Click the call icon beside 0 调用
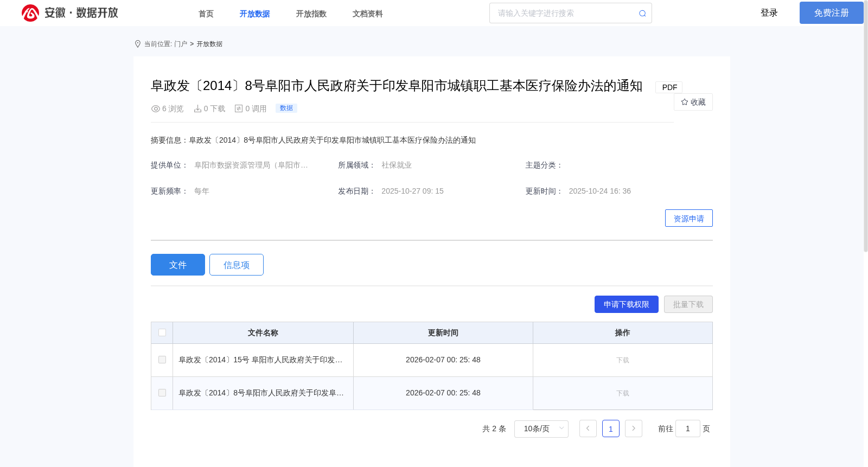The width and height of the screenshot is (868, 467). tap(239, 108)
